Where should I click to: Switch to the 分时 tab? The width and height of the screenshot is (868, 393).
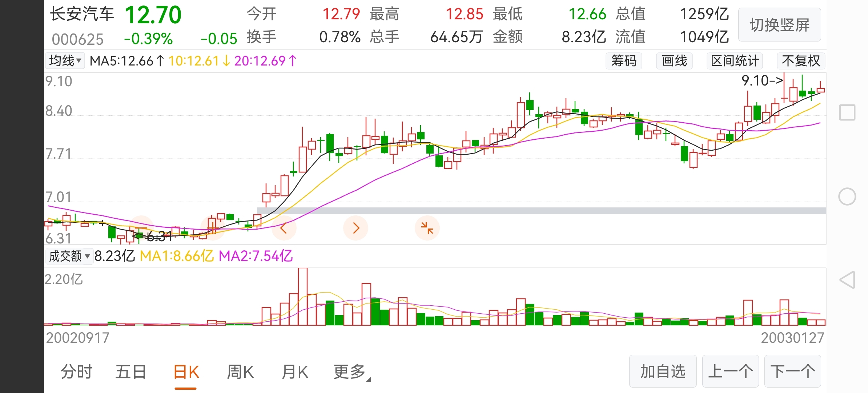(76, 372)
